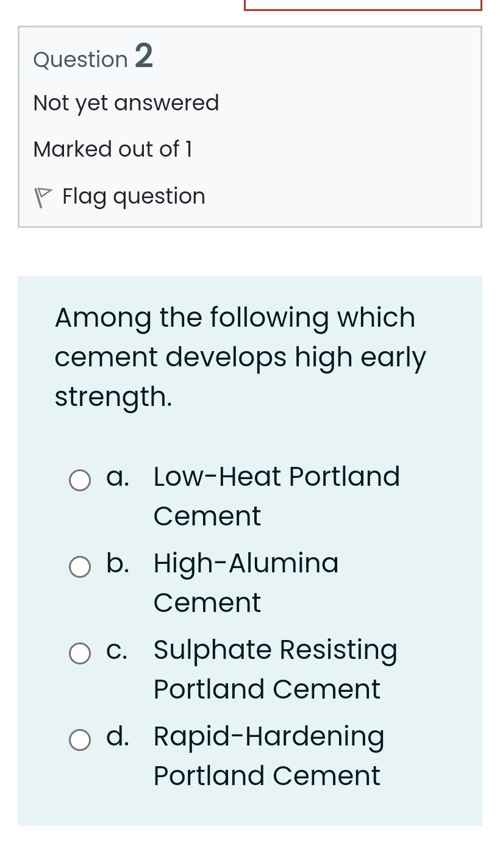Image resolution: width=500 pixels, height=868 pixels.
Task: Select radio button for Low-Heat Portland Cement
Action: 80,480
